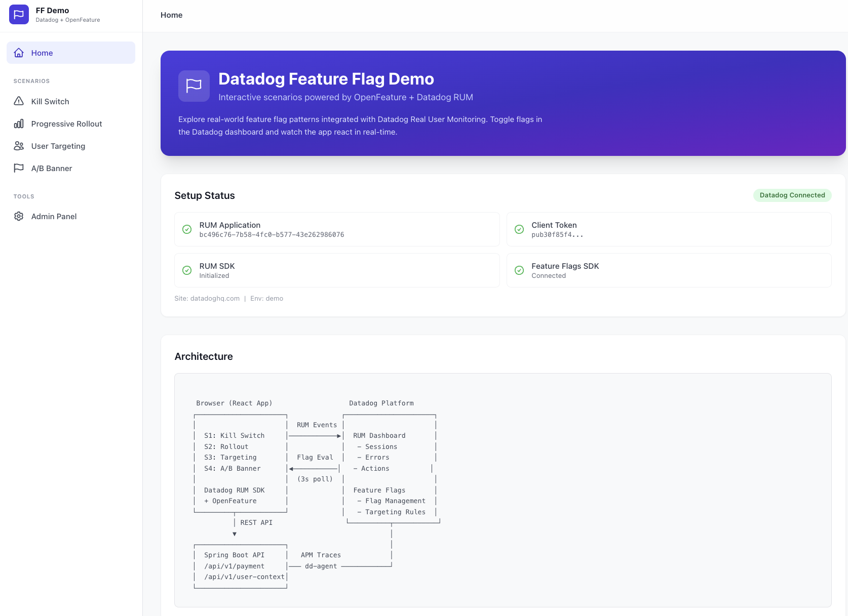The image size is (848, 616).
Task: Click S3: Targeting in the diagram
Action: pyautogui.click(x=230, y=458)
